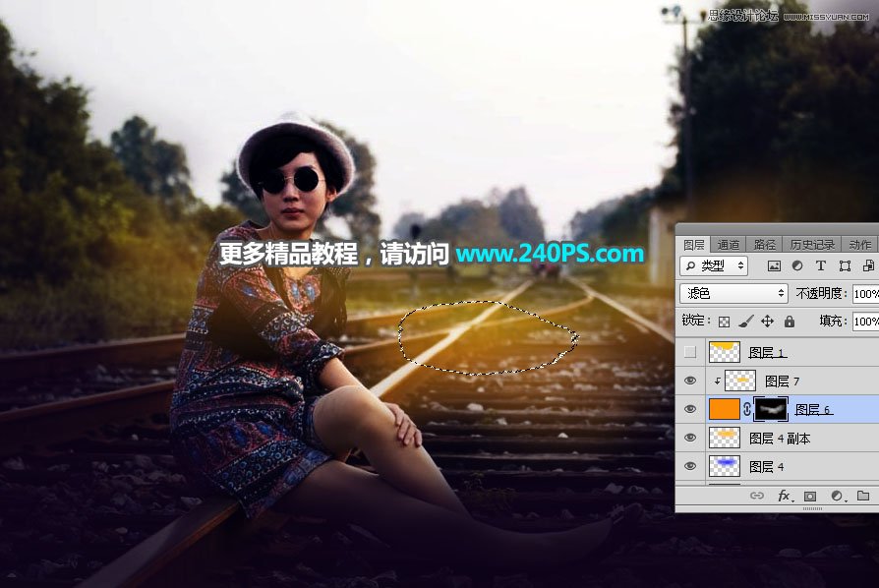
Task: Hide the 图层 4 副本 layer
Action: click(690, 438)
